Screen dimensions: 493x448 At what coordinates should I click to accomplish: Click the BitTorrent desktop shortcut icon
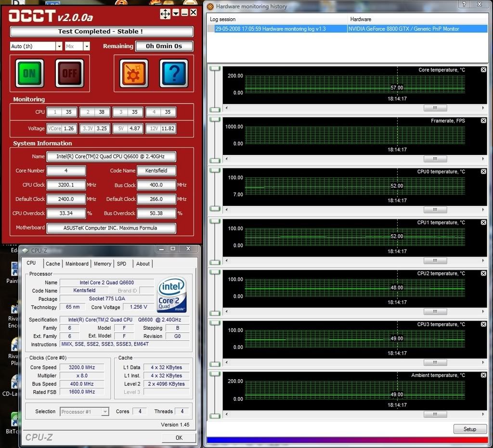pyautogui.click(x=14, y=420)
